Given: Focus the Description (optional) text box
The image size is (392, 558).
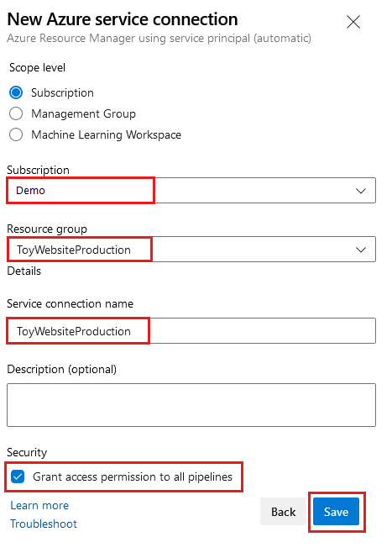Looking at the screenshot, I should 191,405.
